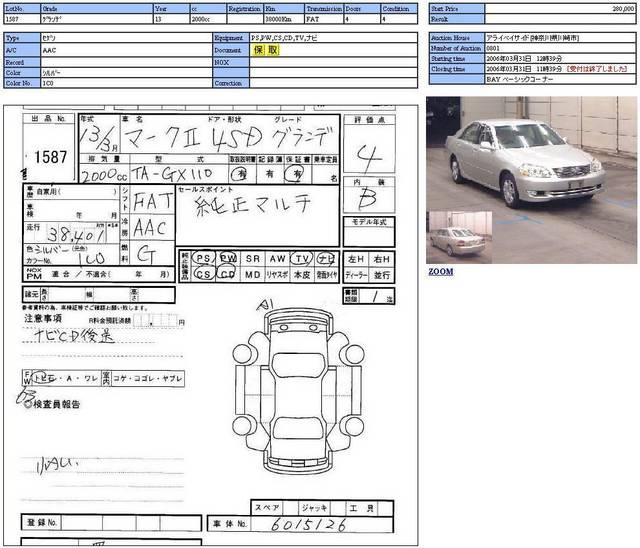Click the Equipment label
Screen dimensions: 640x548
[231, 38]
